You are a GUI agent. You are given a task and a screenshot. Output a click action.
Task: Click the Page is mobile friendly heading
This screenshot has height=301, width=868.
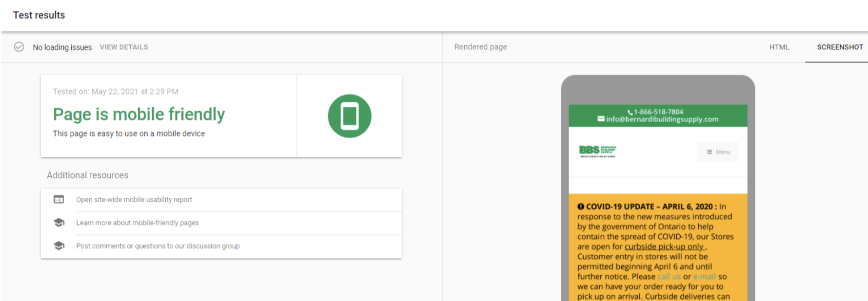(x=138, y=114)
